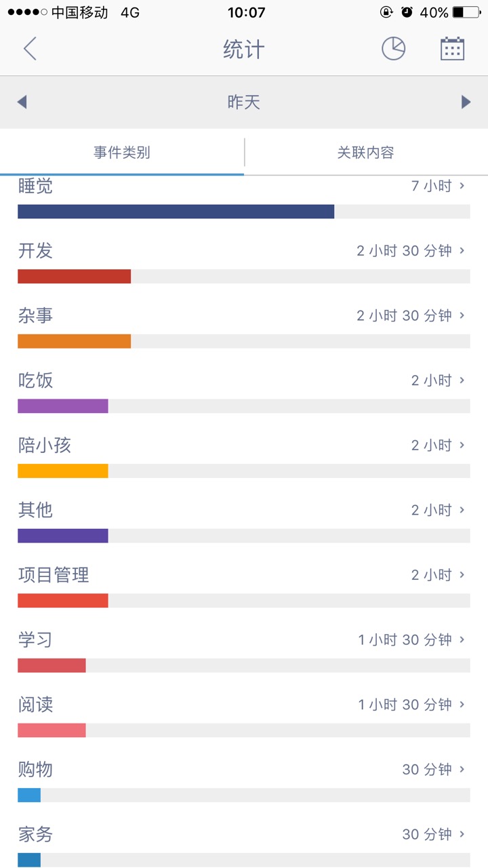The width and height of the screenshot is (488, 868).
Task: Tap the rotation lock status icon
Action: point(386,12)
